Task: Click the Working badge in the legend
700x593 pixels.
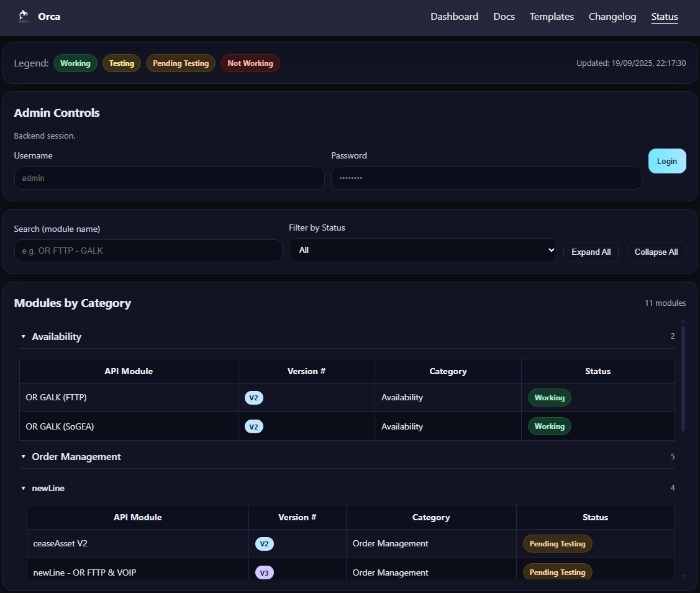Action: click(x=75, y=63)
